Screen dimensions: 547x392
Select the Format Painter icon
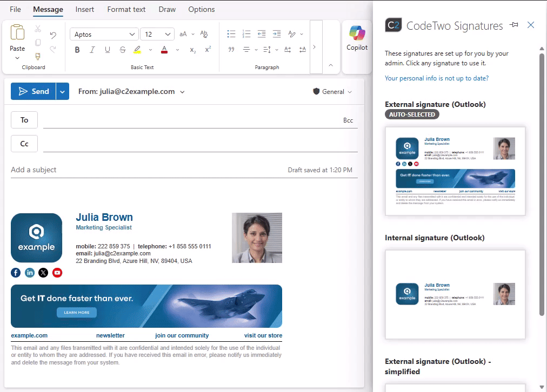(38, 56)
